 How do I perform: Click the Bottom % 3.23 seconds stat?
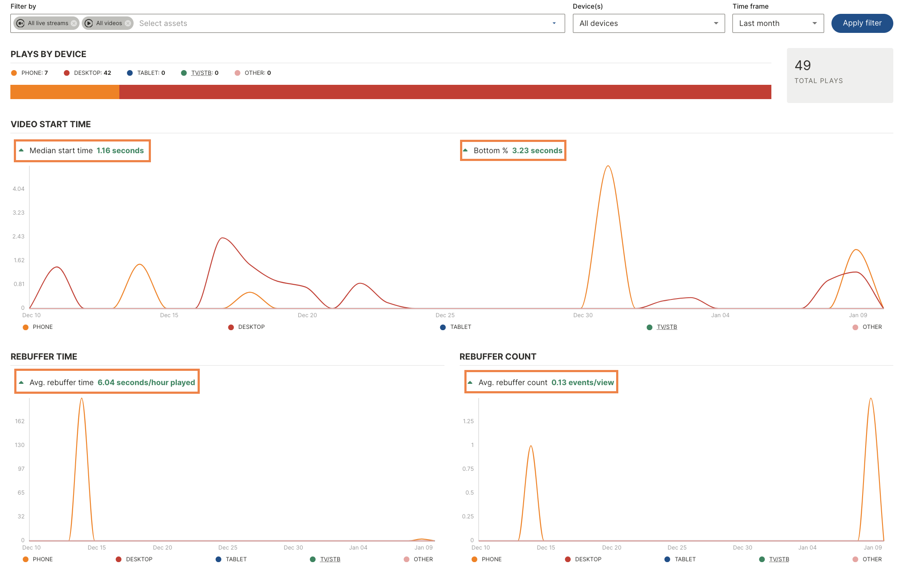point(513,151)
